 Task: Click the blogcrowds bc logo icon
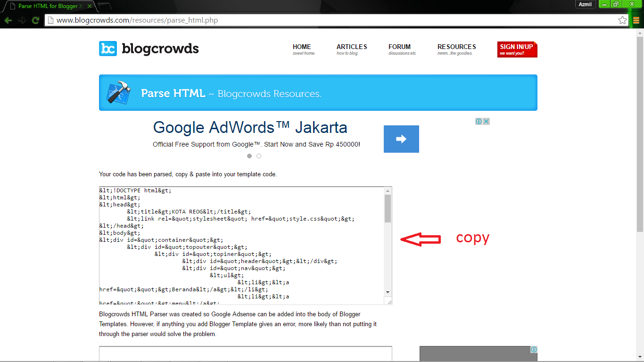click(x=107, y=49)
